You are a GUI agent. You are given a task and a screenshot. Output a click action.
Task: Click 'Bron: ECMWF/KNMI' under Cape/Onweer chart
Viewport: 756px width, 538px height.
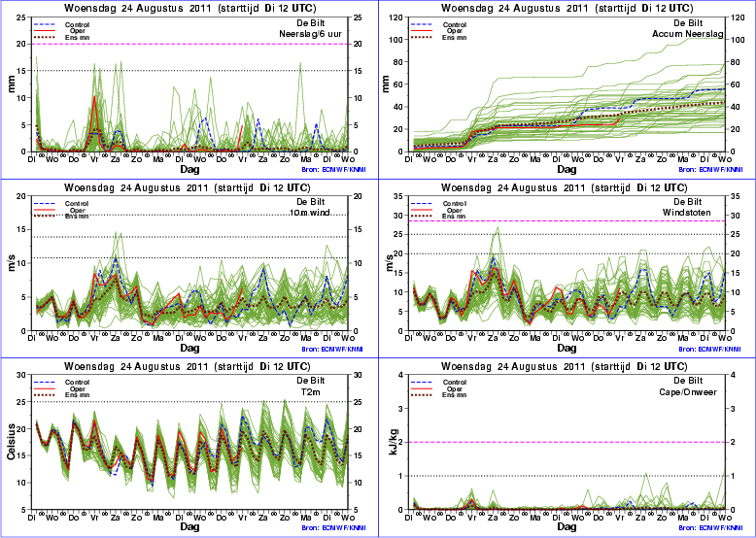coord(710,528)
